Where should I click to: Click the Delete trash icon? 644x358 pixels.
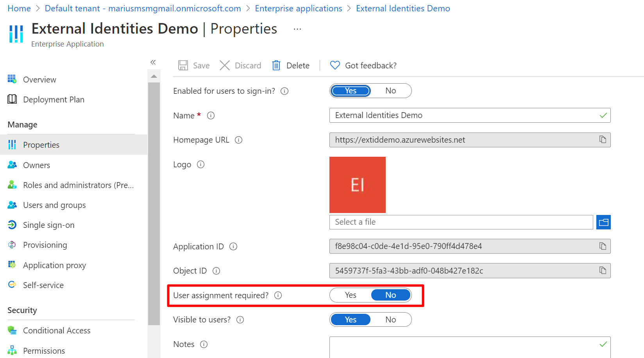[x=276, y=65]
